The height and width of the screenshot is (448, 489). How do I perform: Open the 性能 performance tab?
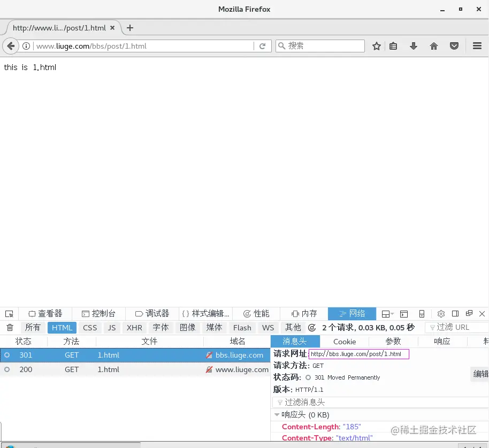coord(256,314)
